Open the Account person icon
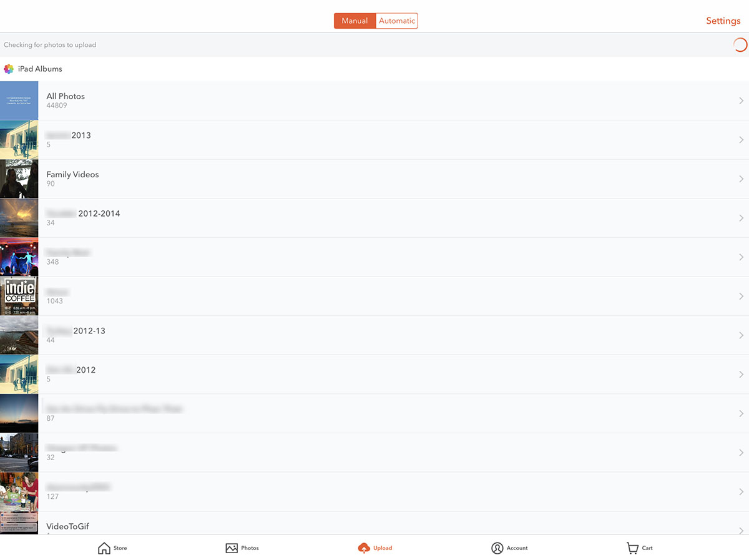Screen dimensions: 749x560 (x=497, y=548)
